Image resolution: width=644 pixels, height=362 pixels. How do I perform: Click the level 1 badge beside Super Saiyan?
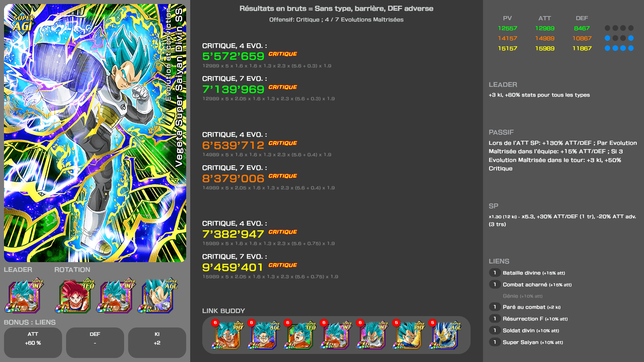[495, 342]
